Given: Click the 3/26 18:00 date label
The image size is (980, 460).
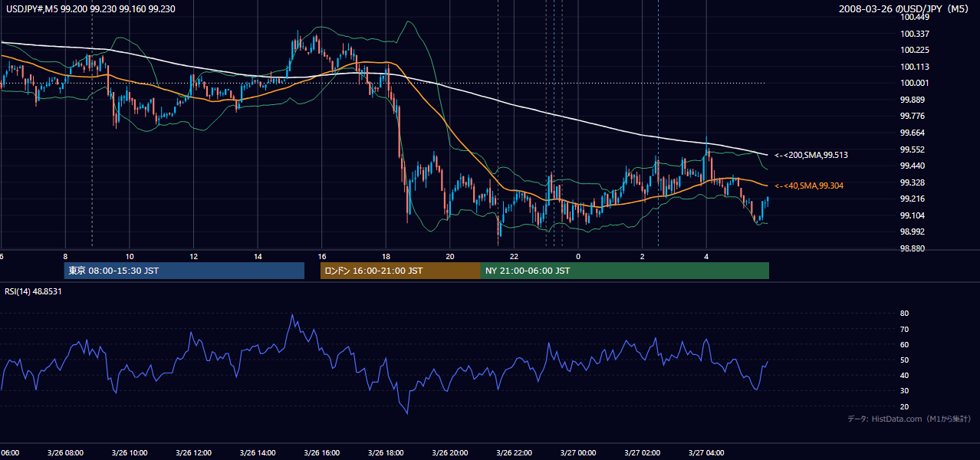Looking at the screenshot, I should pyautogui.click(x=386, y=452).
